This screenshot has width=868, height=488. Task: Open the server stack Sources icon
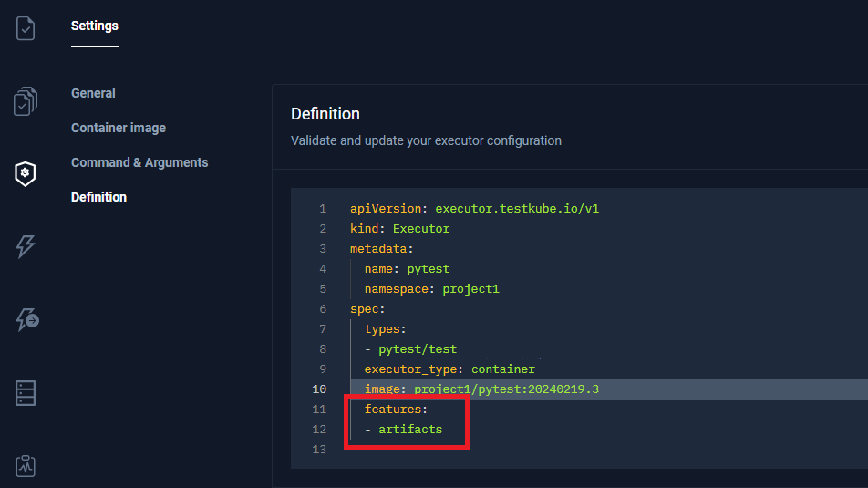(26, 393)
